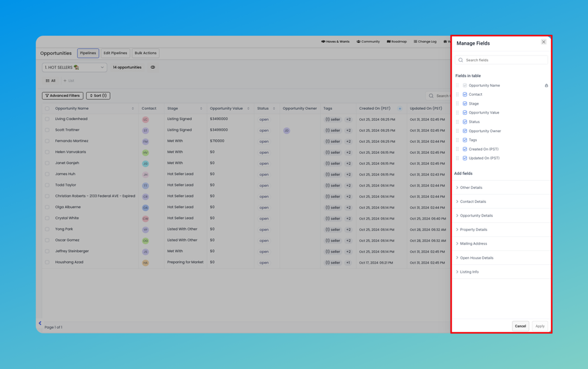
Task: Click the drag handle beside Status field
Action: click(x=458, y=122)
